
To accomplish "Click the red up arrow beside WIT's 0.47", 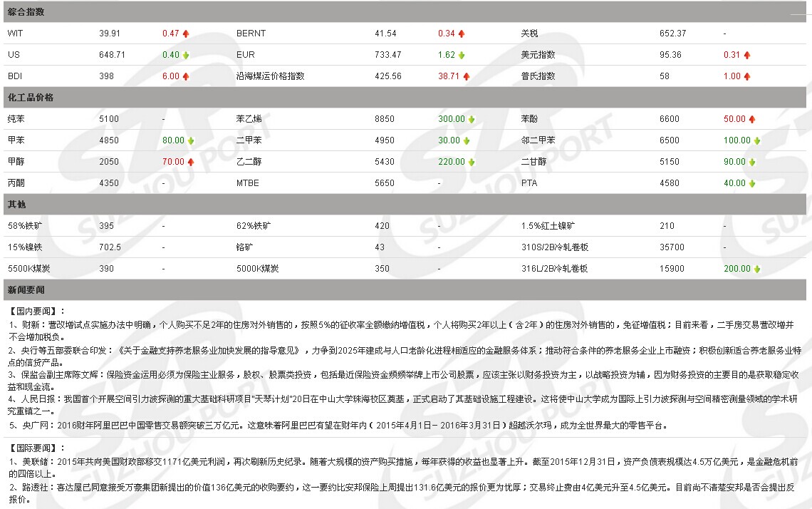I will 186,34.
